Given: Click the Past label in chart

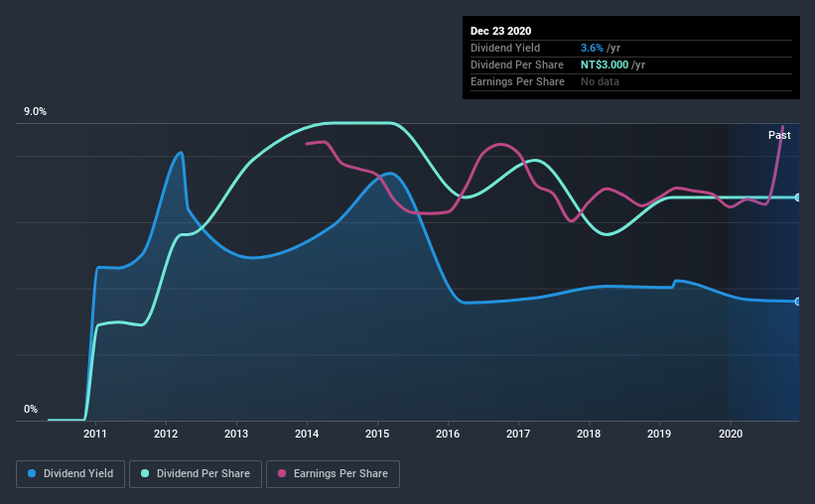Looking at the screenshot, I should point(779,135).
